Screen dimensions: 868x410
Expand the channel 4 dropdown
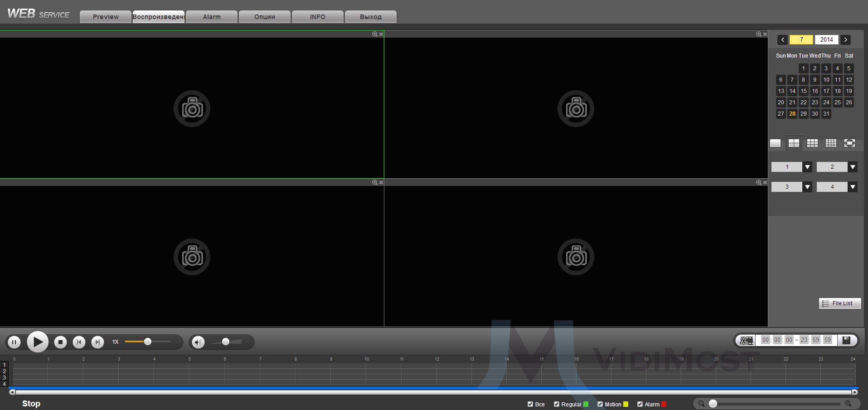click(853, 187)
